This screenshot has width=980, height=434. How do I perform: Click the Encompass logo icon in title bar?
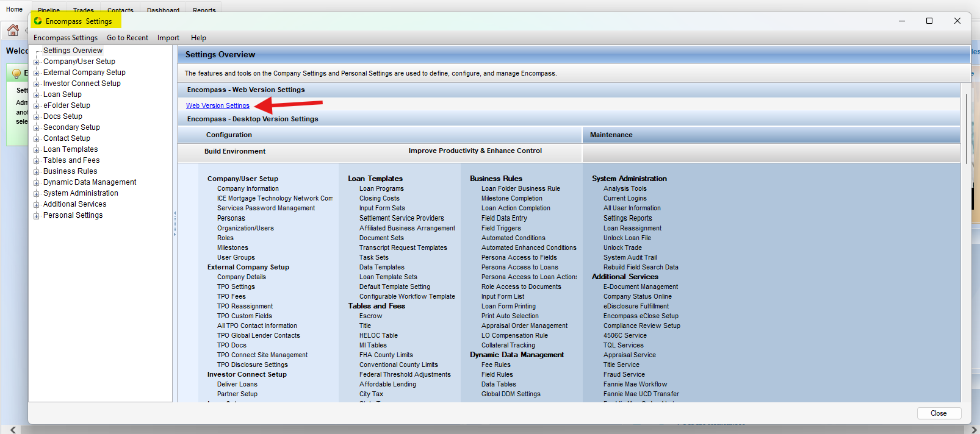38,21
